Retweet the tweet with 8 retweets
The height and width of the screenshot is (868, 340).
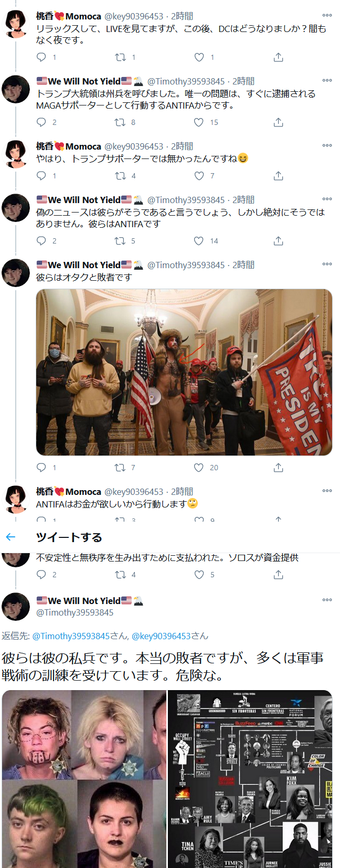pos(120,122)
